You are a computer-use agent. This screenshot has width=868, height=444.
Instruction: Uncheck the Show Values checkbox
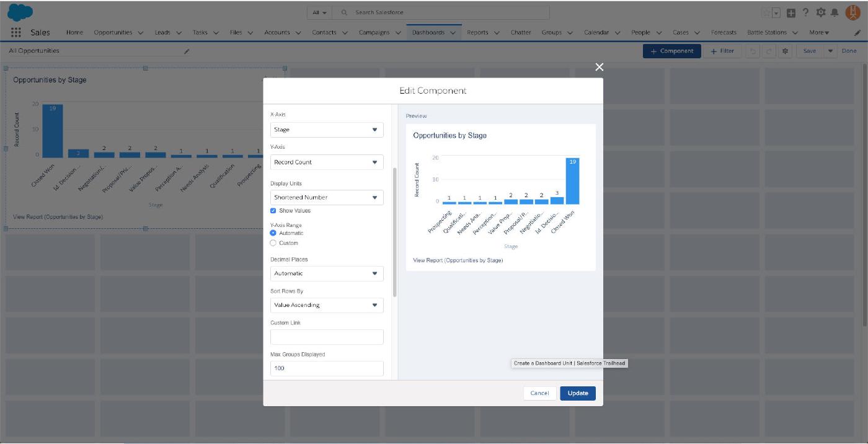click(x=273, y=211)
